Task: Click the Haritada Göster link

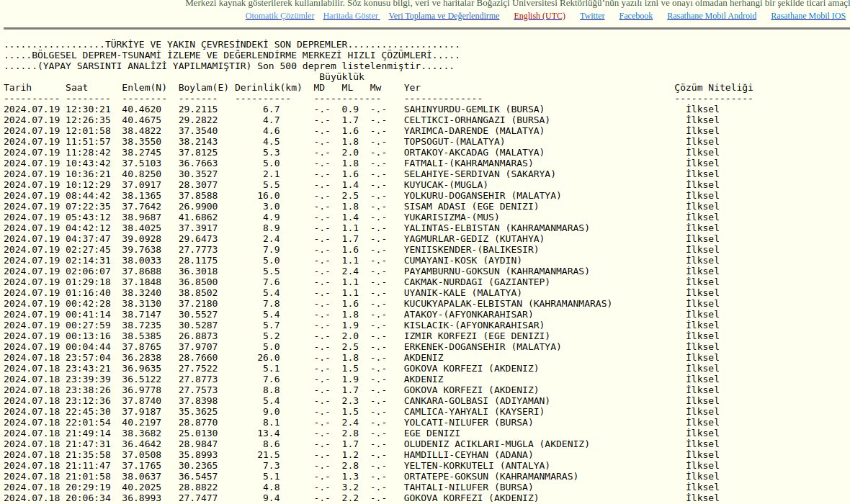Action: point(351,16)
